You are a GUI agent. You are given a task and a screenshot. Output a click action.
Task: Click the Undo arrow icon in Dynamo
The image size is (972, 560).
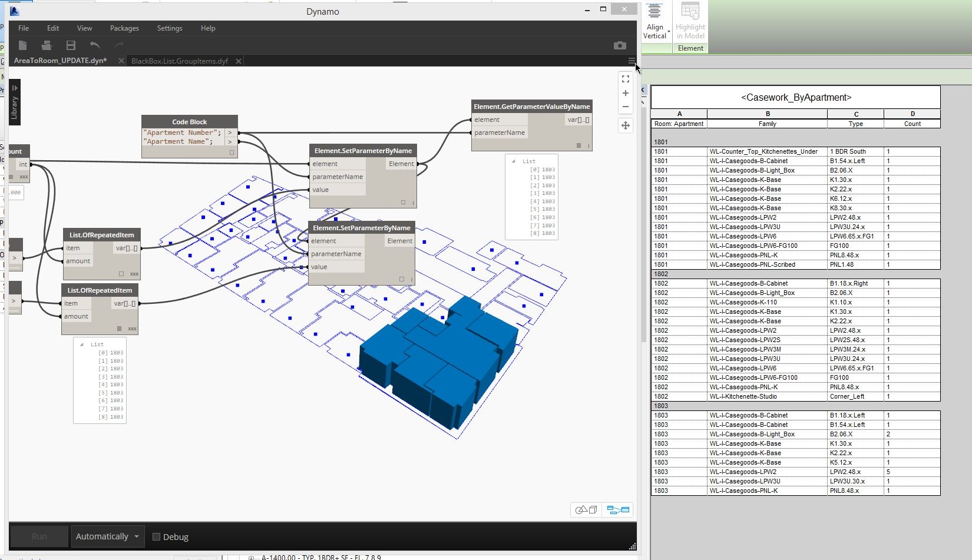click(95, 45)
